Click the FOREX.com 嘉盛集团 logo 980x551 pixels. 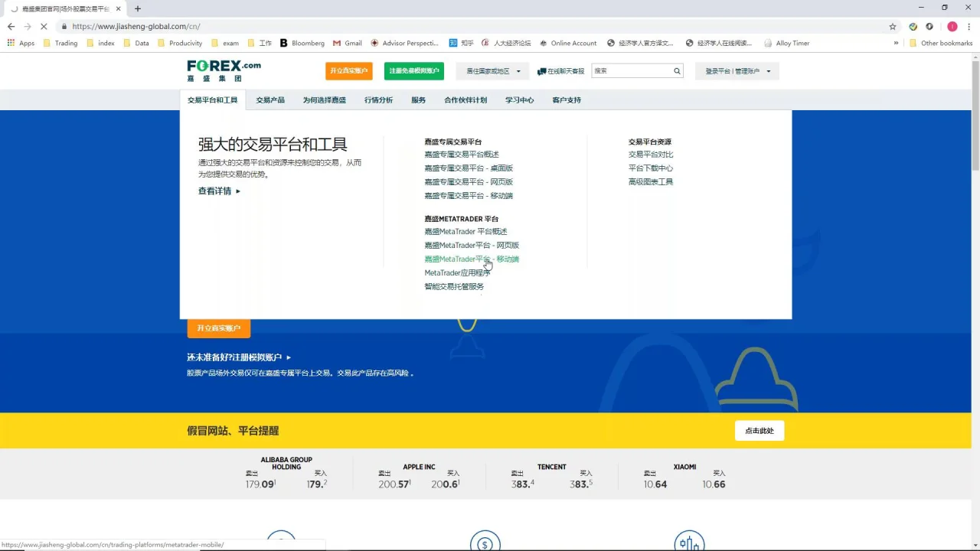224,70
